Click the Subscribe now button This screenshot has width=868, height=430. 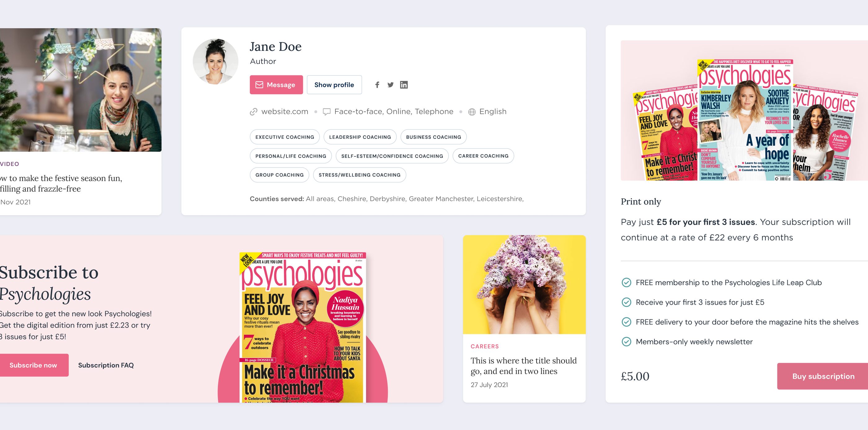tap(33, 365)
